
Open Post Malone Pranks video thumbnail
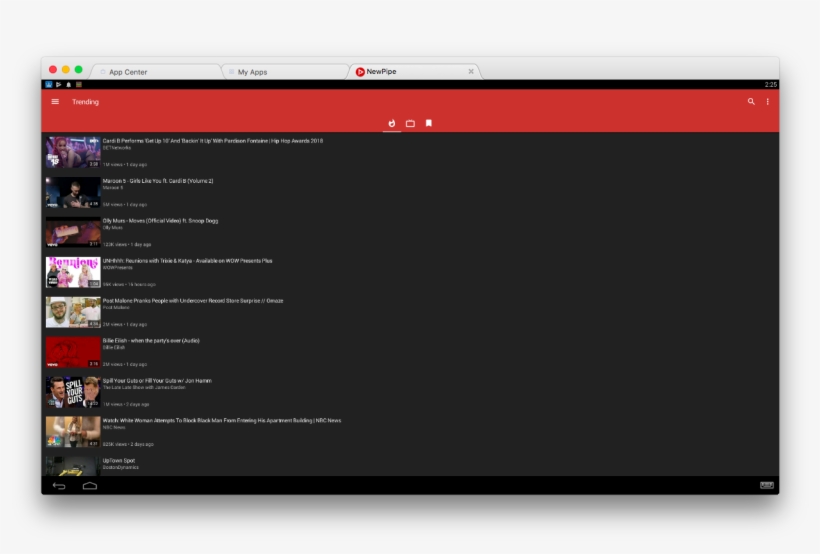coord(73,312)
